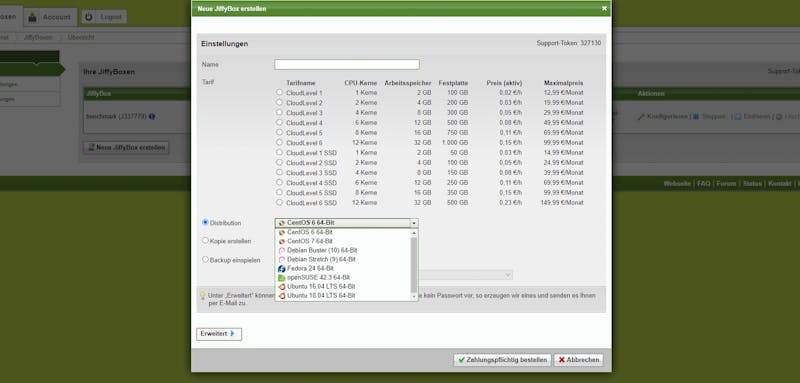Choose Ubuntu 16.04 LTS 64-Bit from the list
This screenshot has height=383, width=800.
tap(343, 287)
